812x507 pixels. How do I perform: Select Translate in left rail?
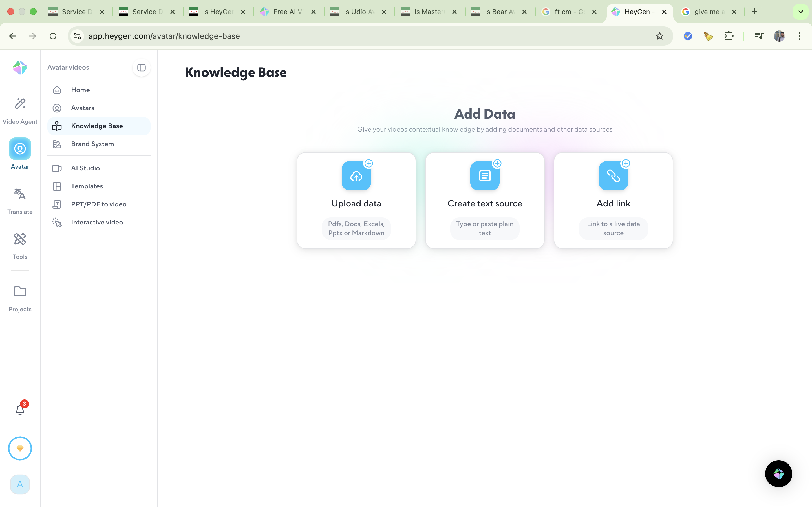tap(20, 201)
